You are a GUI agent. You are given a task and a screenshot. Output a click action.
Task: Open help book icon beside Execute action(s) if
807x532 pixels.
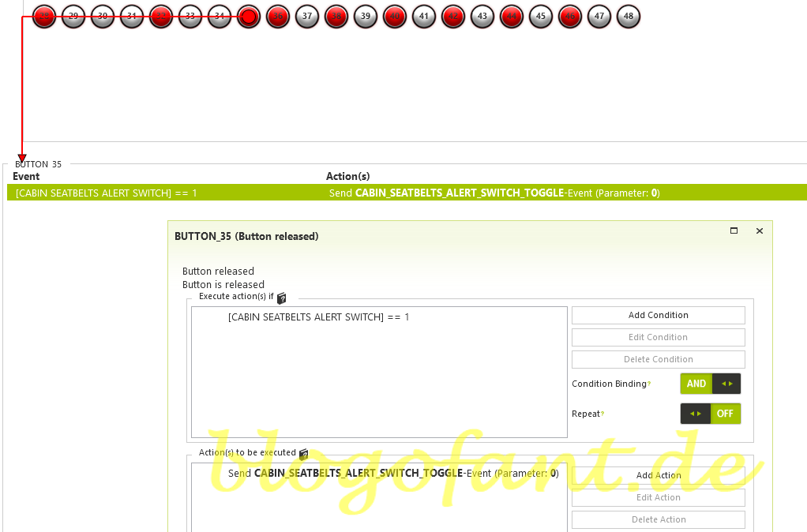tap(282, 298)
